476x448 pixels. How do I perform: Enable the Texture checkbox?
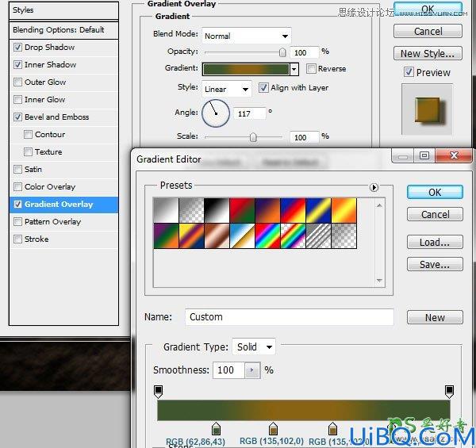pos(28,151)
